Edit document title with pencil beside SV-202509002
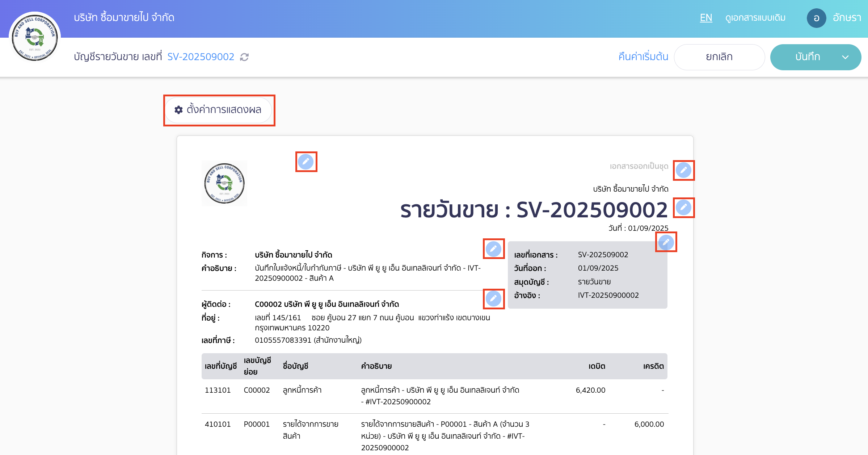868x455 pixels. (683, 208)
